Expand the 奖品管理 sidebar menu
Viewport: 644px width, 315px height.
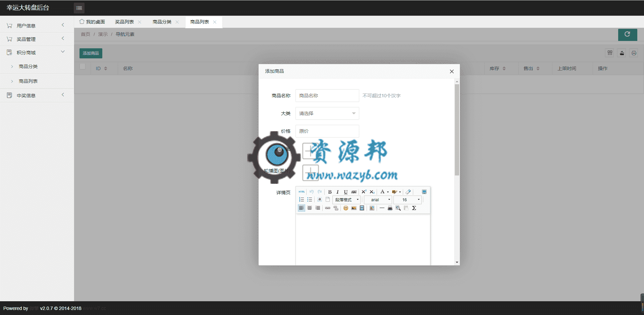[x=37, y=39]
